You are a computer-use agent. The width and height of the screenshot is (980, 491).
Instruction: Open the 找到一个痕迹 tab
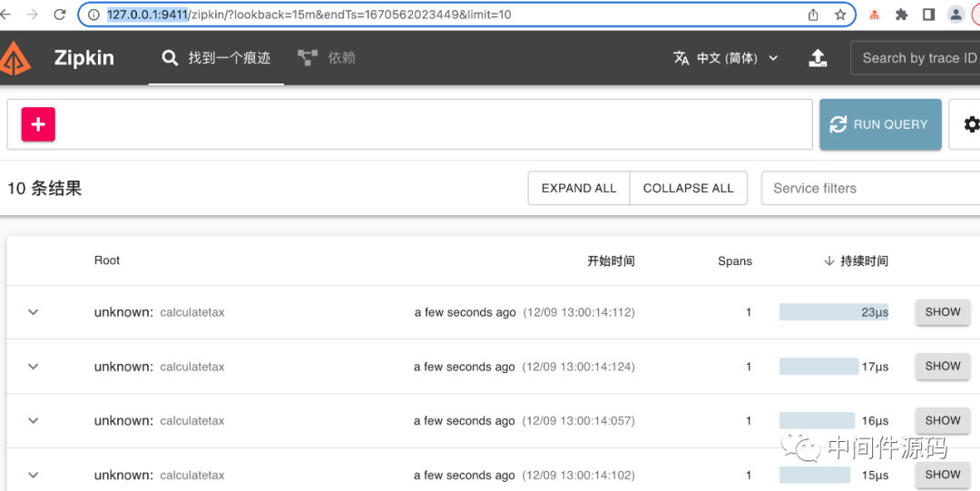click(x=216, y=58)
